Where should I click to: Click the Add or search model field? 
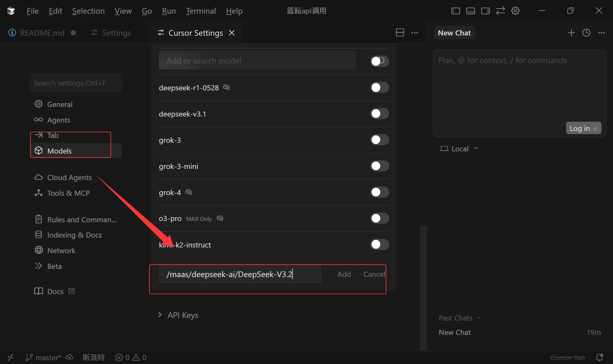tap(257, 61)
